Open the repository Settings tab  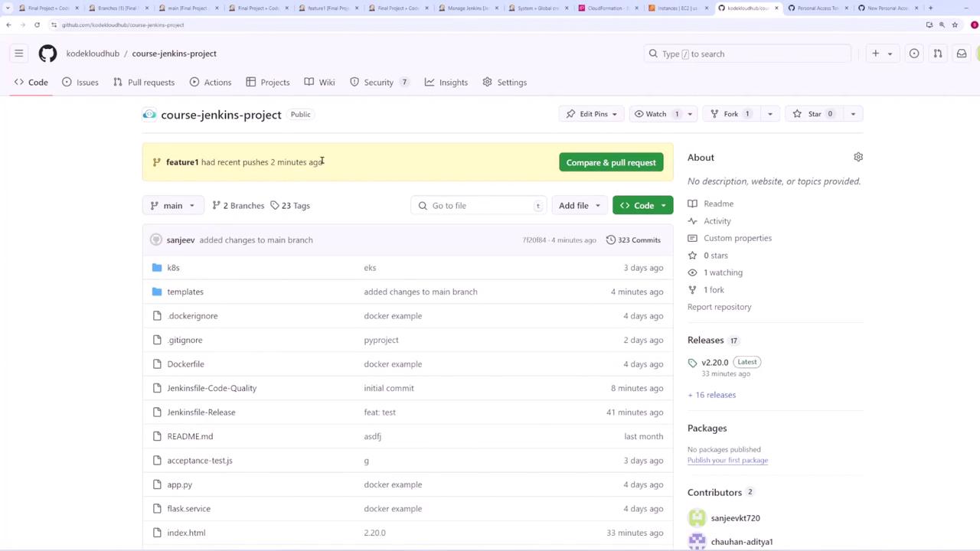point(505,83)
